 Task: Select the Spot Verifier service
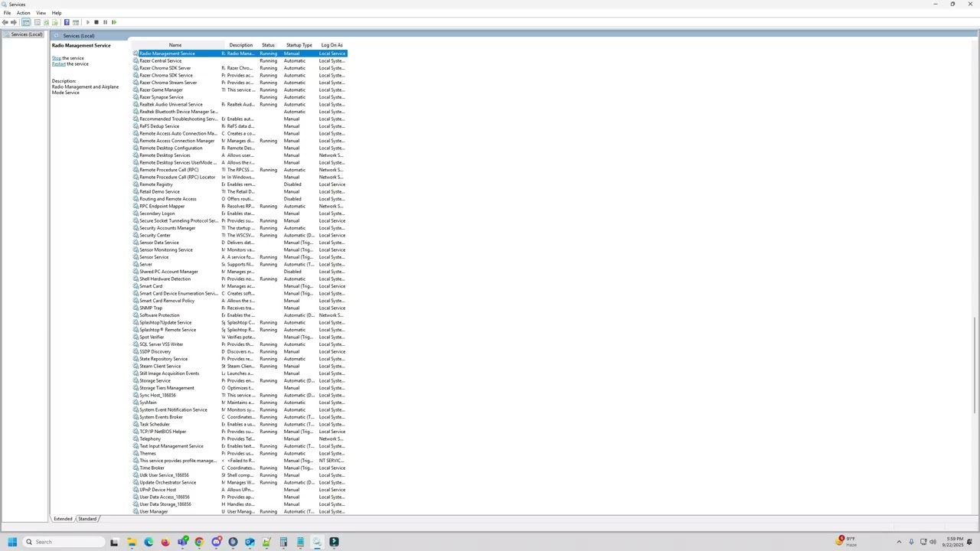click(x=240, y=337)
